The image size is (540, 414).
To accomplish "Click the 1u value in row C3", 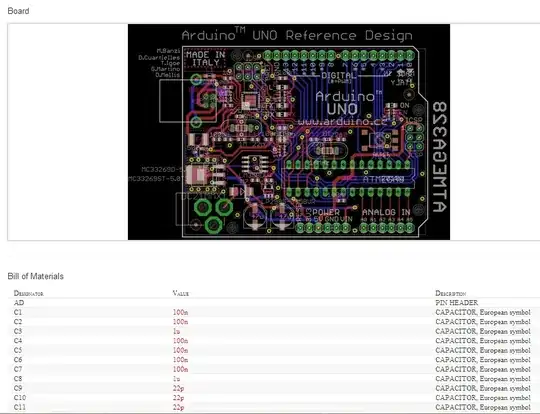I will (177, 331).
